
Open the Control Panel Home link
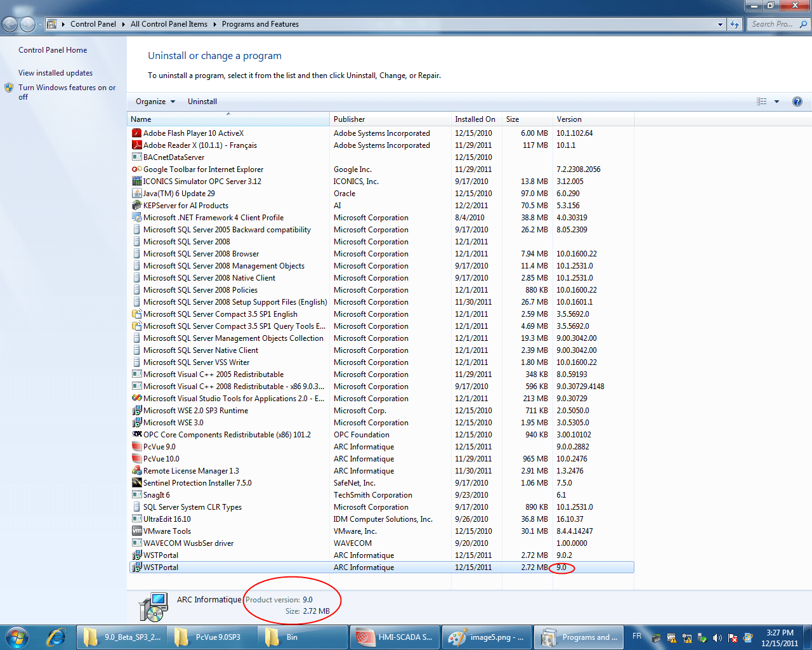(53, 50)
